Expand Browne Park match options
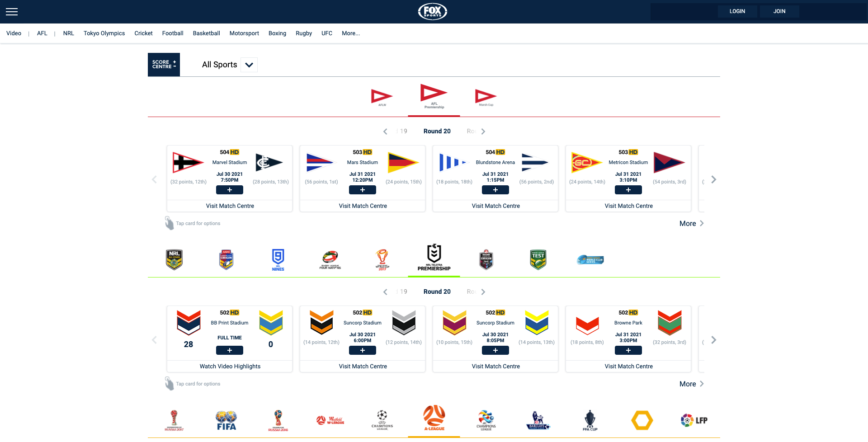The width and height of the screenshot is (868, 442). 628,351
